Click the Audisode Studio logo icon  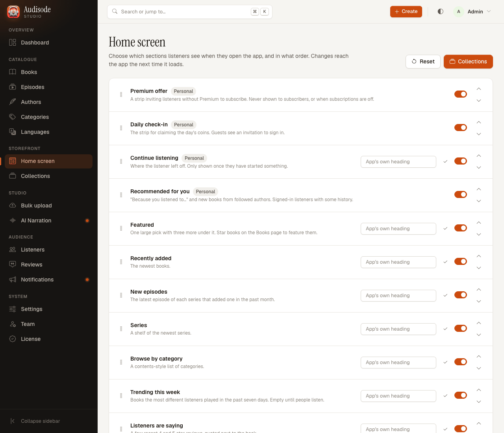(13, 12)
